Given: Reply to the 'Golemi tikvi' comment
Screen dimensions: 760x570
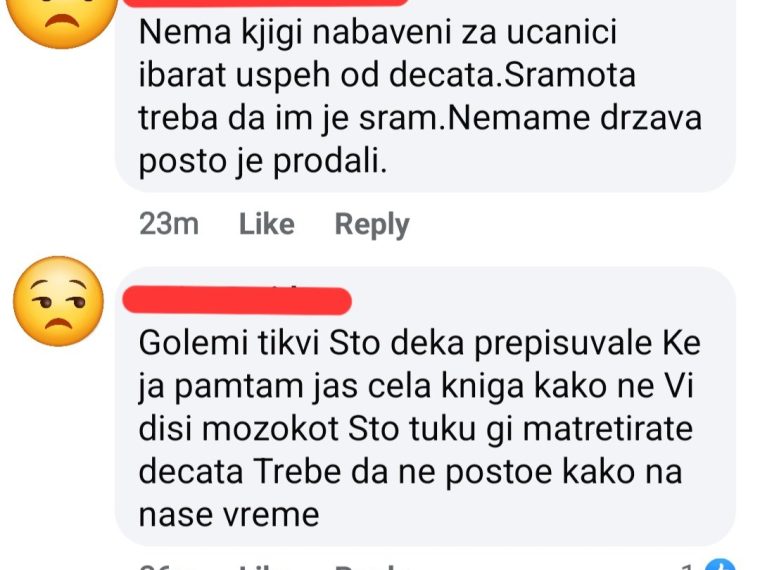Looking at the screenshot, I should coord(372,566).
